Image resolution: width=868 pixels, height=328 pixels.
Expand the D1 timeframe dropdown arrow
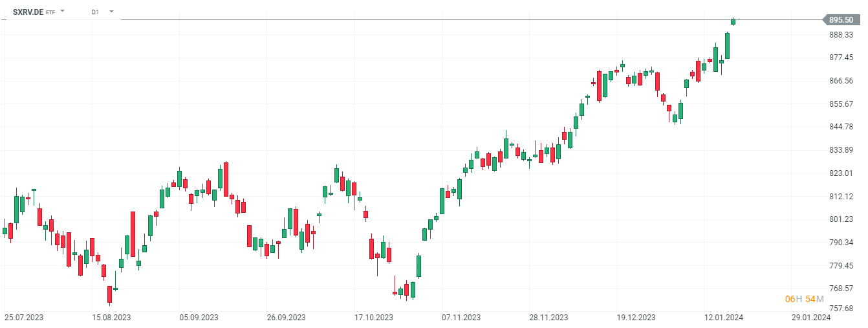point(111,12)
